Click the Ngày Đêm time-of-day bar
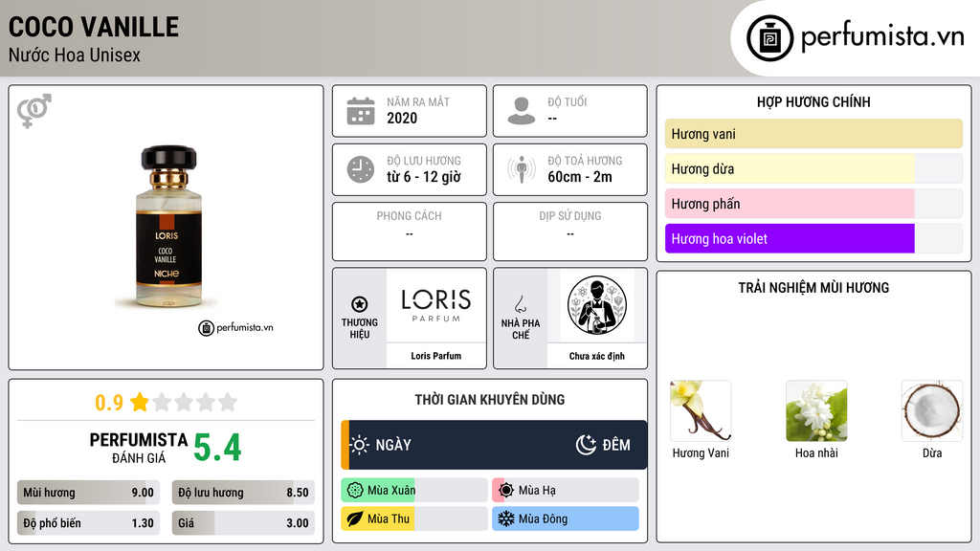980x551 pixels. coord(494,445)
